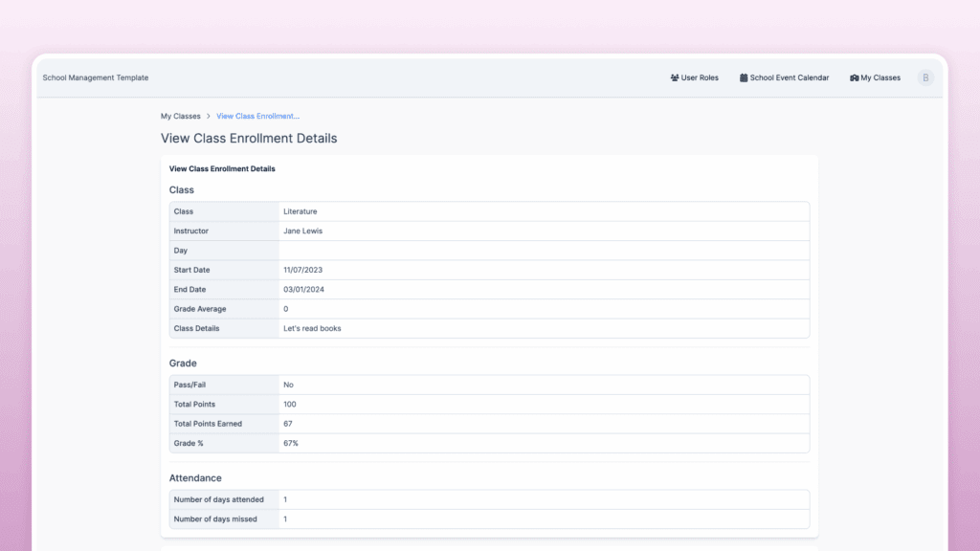
Task: Click the breadcrumb chevron separator
Action: (209, 116)
